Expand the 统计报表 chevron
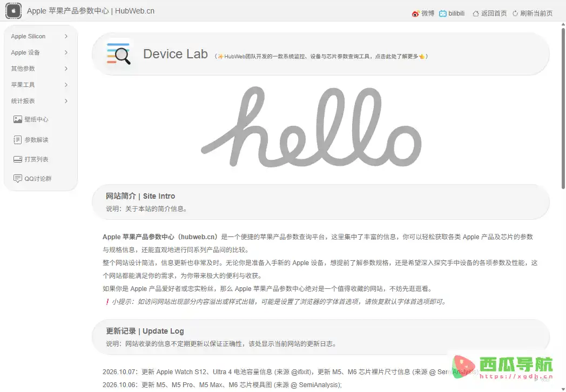This screenshot has height=392, width=566. tap(66, 101)
